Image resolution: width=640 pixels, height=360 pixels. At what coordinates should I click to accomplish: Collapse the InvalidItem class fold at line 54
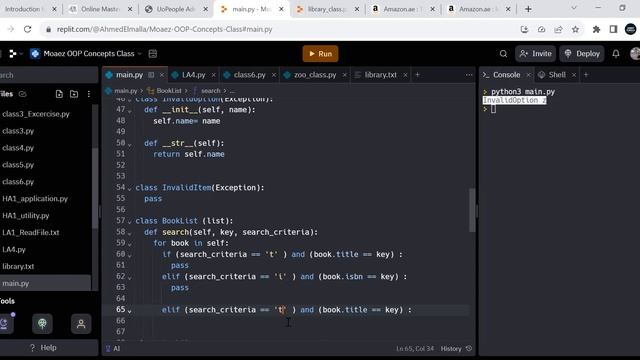[x=130, y=189]
